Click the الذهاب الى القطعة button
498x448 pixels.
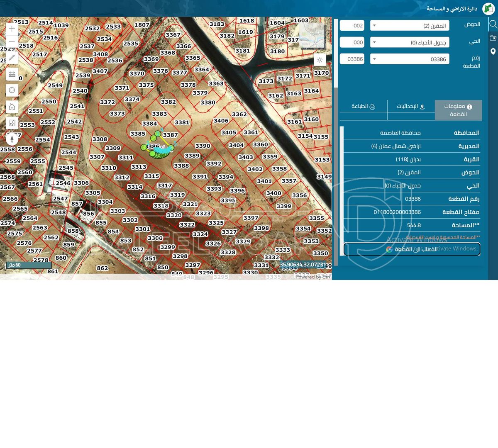click(x=412, y=249)
